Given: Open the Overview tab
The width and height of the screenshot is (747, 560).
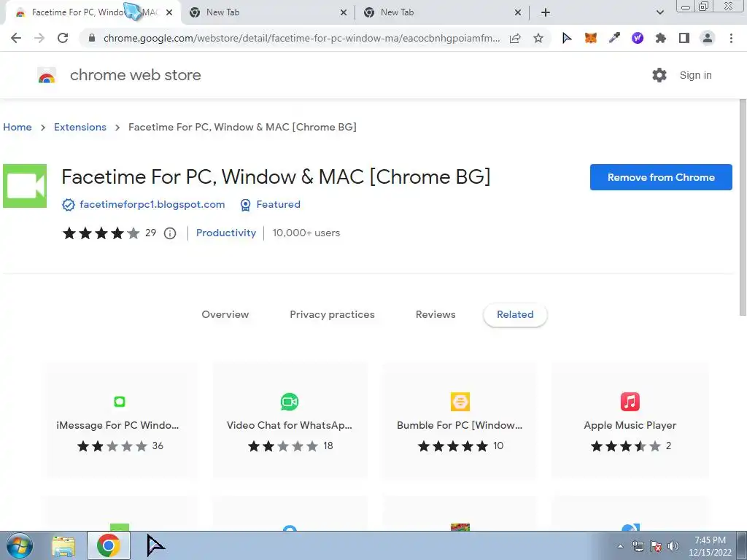Looking at the screenshot, I should [225, 314].
